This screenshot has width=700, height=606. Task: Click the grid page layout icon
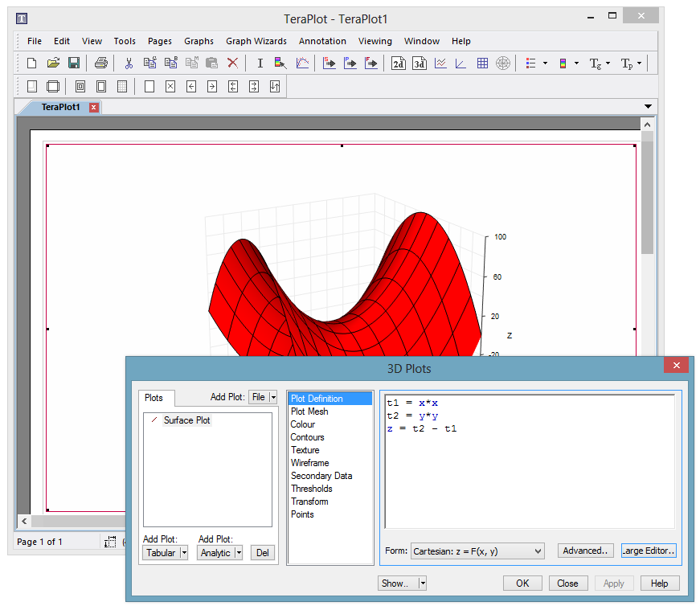click(122, 86)
